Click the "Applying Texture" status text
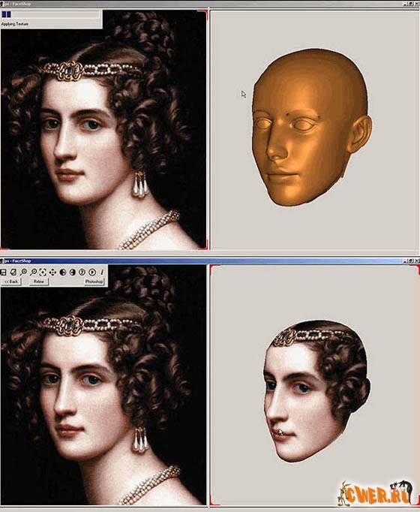 point(15,24)
